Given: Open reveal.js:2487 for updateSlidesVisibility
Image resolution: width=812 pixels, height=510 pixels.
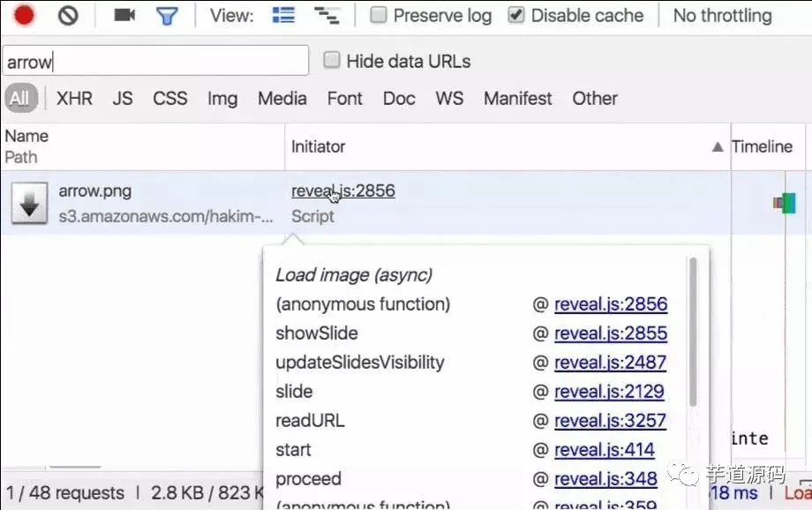Looking at the screenshot, I should click(x=610, y=362).
